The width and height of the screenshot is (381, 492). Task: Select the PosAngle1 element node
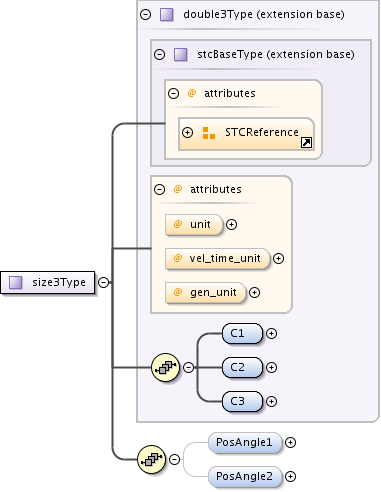245,443
